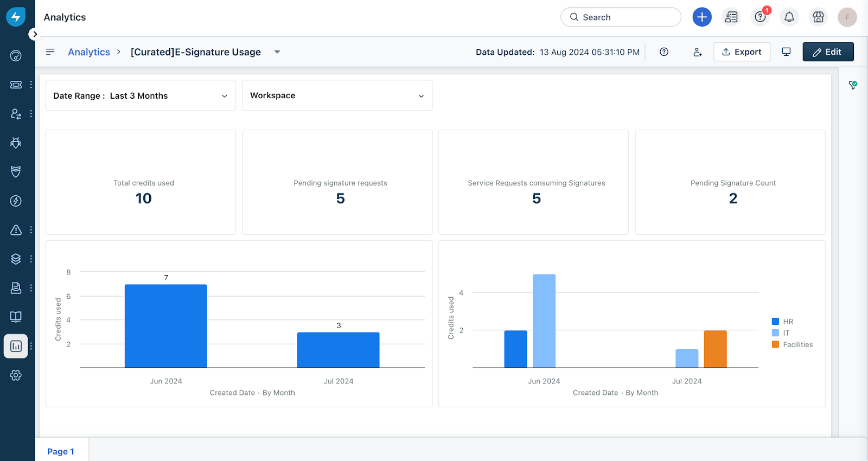868x461 pixels.
Task: Click the help question icon near Export
Action: (664, 52)
